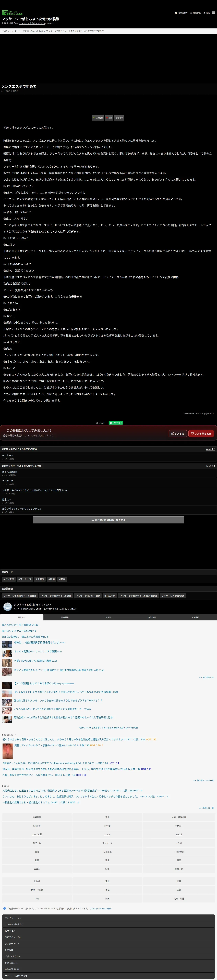
Task: Click the レスする button
Action: click(178, 433)
